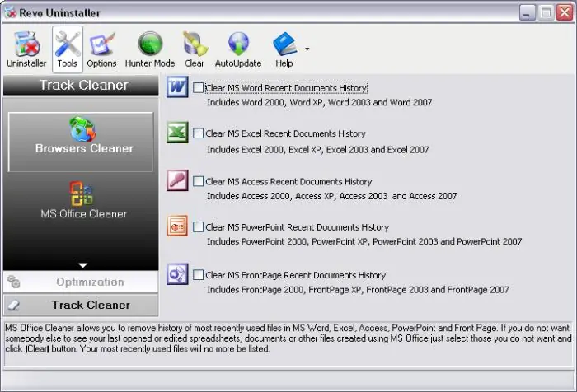Click the eraser icon beside Track Cleaner

pyautogui.click(x=14, y=305)
